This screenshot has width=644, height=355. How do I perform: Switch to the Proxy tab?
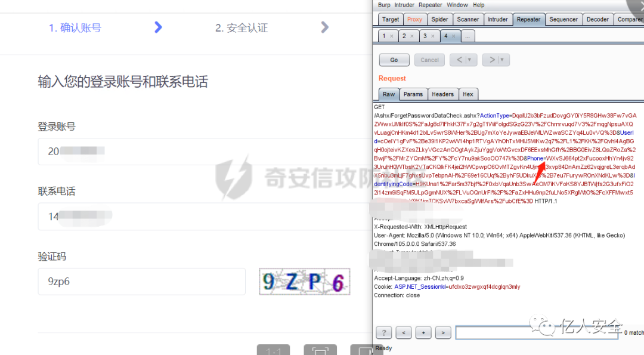pos(414,19)
